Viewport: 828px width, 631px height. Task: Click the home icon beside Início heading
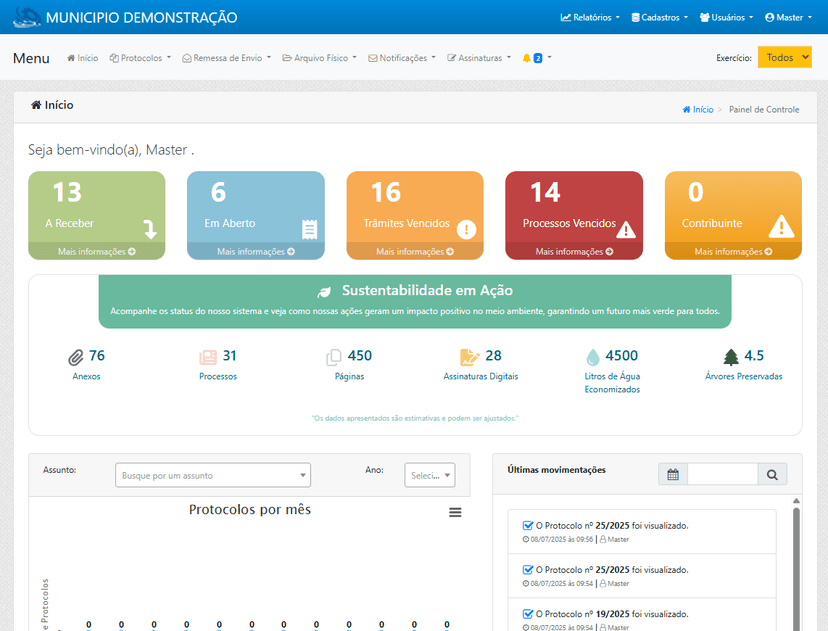coord(36,105)
